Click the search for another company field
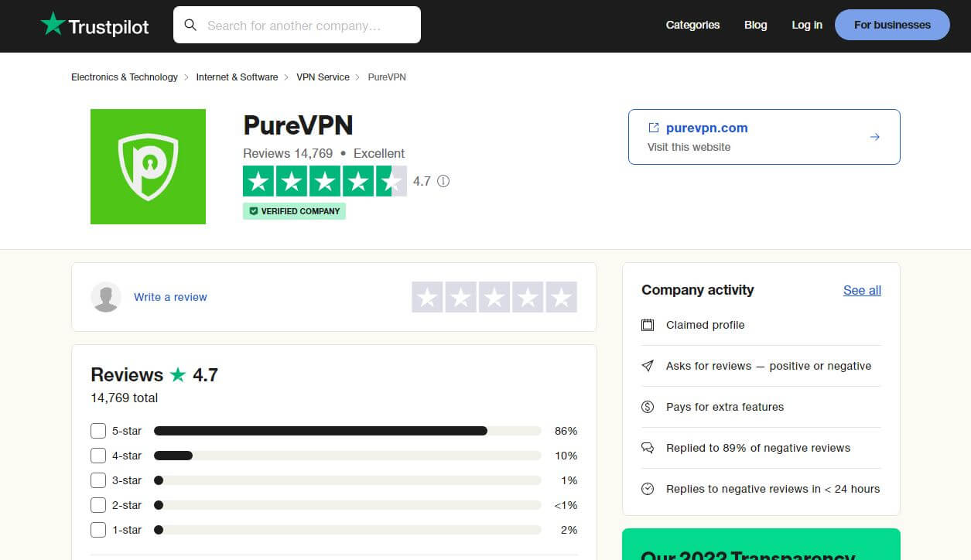This screenshot has width=971, height=560. (297, 25)
